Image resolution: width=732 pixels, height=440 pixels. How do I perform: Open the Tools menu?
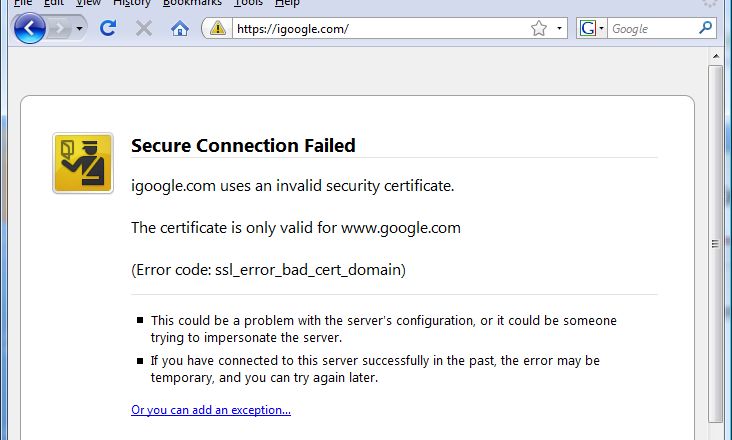[x=248, y=3]
